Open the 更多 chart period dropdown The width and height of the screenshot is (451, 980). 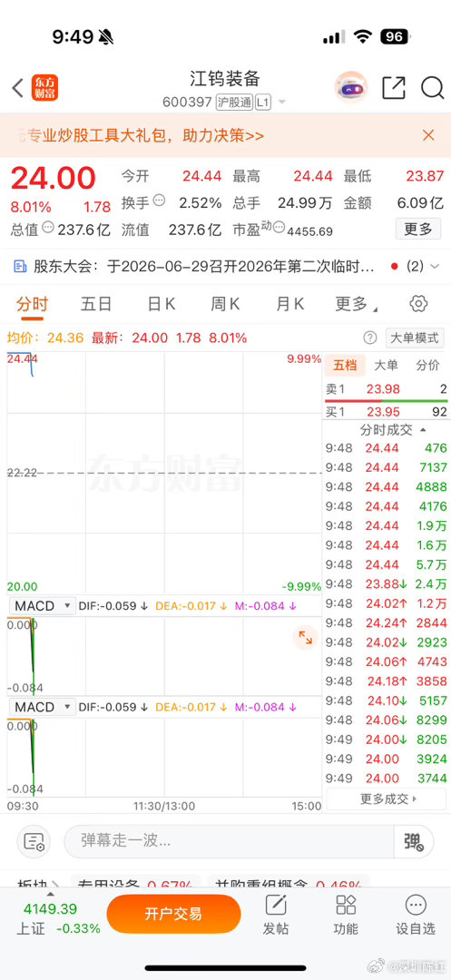click(x=357, y=304)
